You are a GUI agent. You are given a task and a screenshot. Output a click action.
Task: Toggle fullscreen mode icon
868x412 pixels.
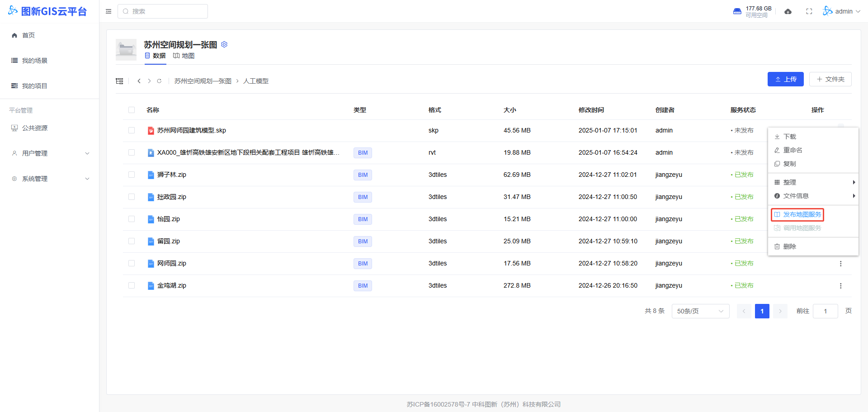point(809,11)
